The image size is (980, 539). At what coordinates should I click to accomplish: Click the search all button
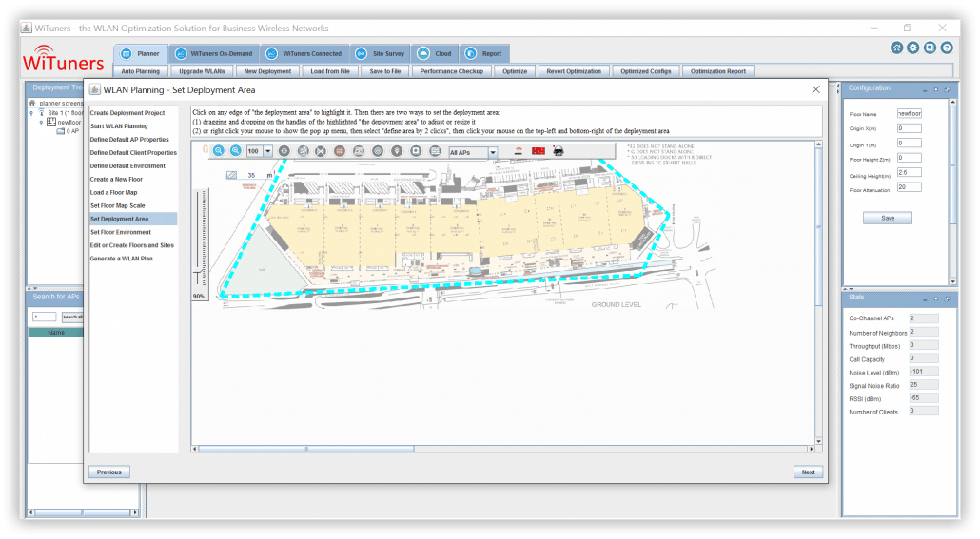(72, 317)
